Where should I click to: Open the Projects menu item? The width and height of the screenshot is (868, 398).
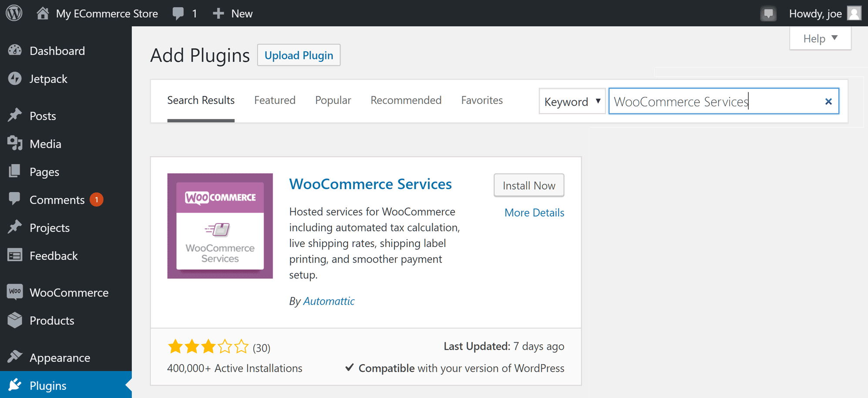pos(66,227)
